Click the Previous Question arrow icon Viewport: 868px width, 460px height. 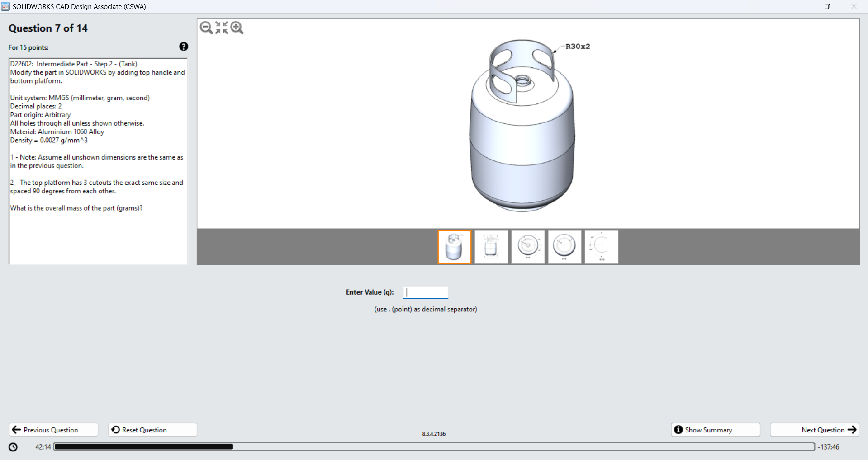(16, 429)
